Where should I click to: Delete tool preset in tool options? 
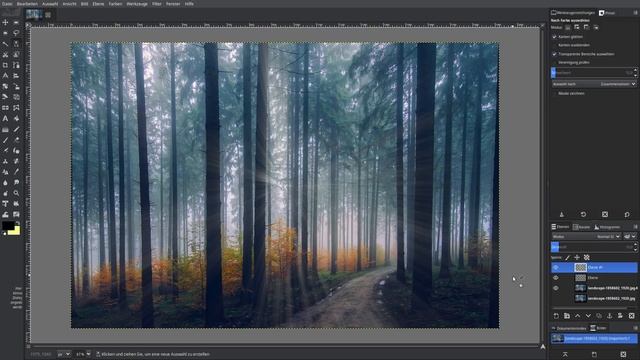pyautogui.click(x=605, y=214)
